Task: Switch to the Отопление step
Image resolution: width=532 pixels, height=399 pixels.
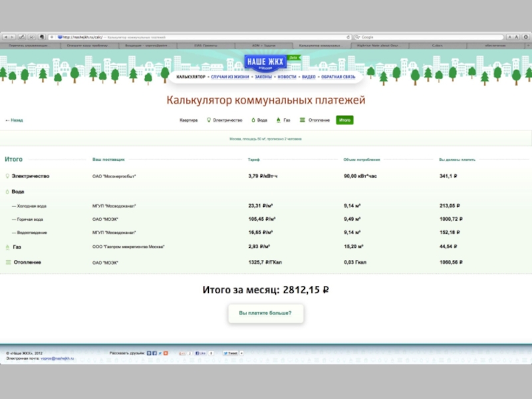Action: tap(315, 120)
